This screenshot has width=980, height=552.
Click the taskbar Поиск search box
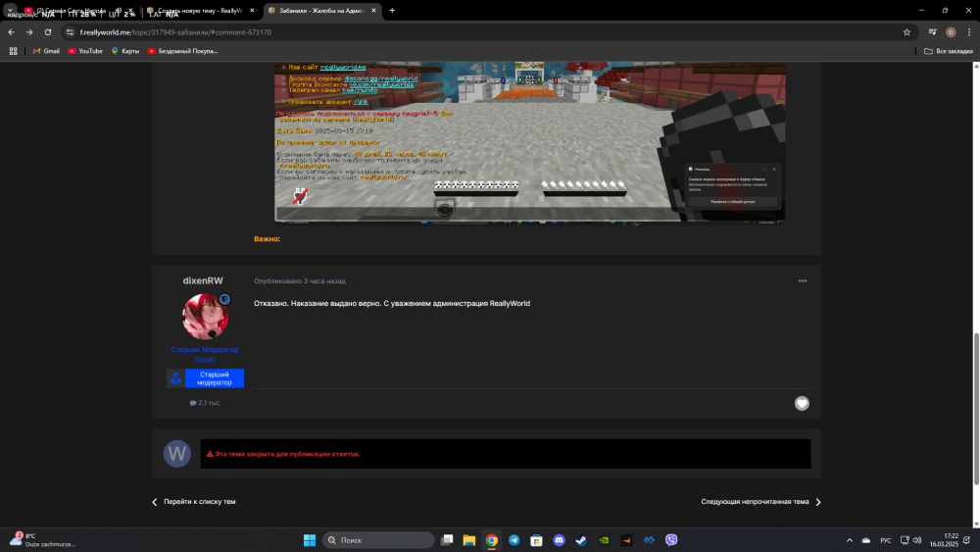coord(378,540)
